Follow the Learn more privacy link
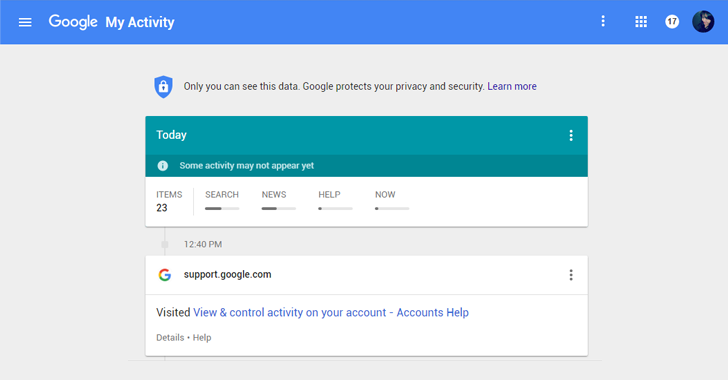This screenshot has height=380, width=728. [x=512, y=86]
